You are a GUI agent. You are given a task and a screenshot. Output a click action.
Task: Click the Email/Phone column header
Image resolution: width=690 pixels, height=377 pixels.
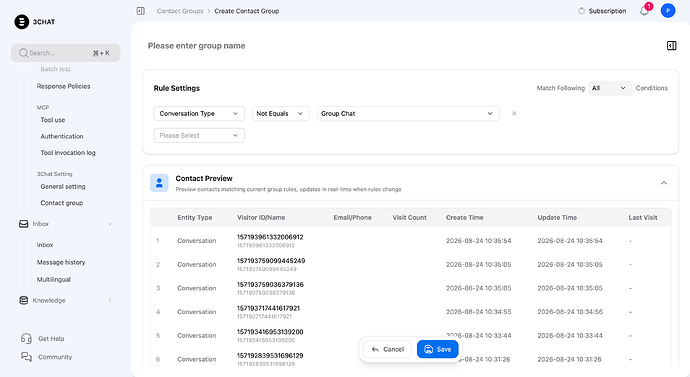tap(352, 217)
